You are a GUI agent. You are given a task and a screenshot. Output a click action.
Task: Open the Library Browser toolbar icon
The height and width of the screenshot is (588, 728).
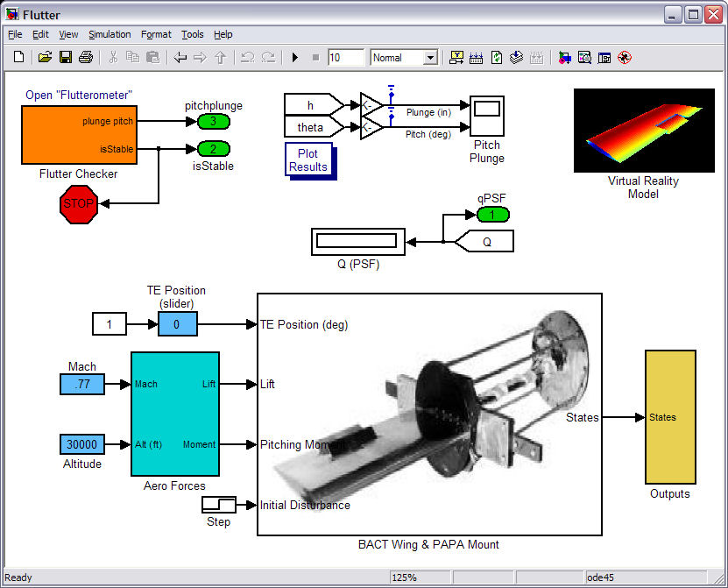(564, 58)
